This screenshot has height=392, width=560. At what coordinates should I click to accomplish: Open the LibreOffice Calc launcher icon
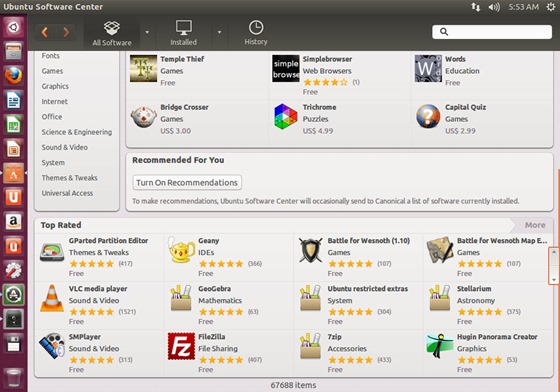(14, 124)
